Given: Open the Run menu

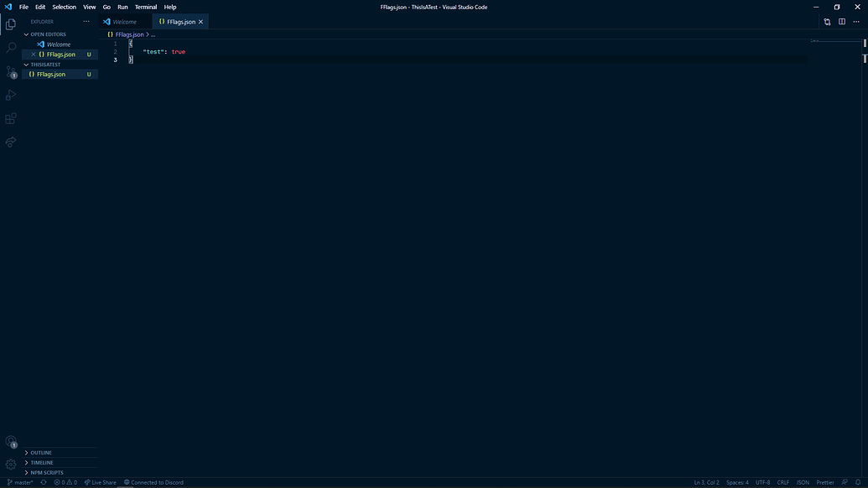Looking at the screenshot, I should coord(123,8).
